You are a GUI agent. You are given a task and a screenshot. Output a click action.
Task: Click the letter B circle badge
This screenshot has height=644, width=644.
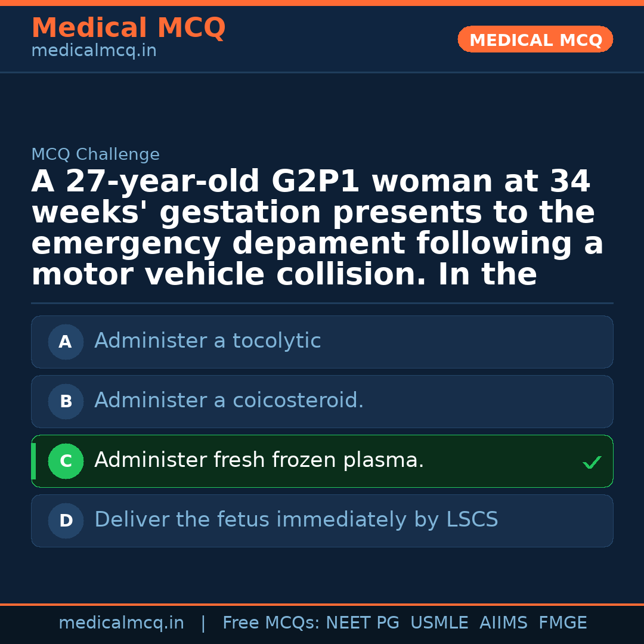[66, 402]
